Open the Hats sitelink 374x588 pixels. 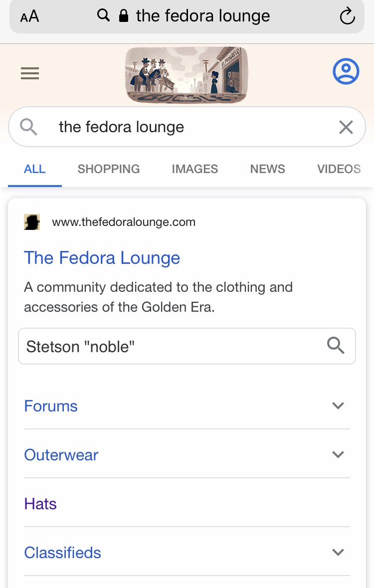point(40,504)
